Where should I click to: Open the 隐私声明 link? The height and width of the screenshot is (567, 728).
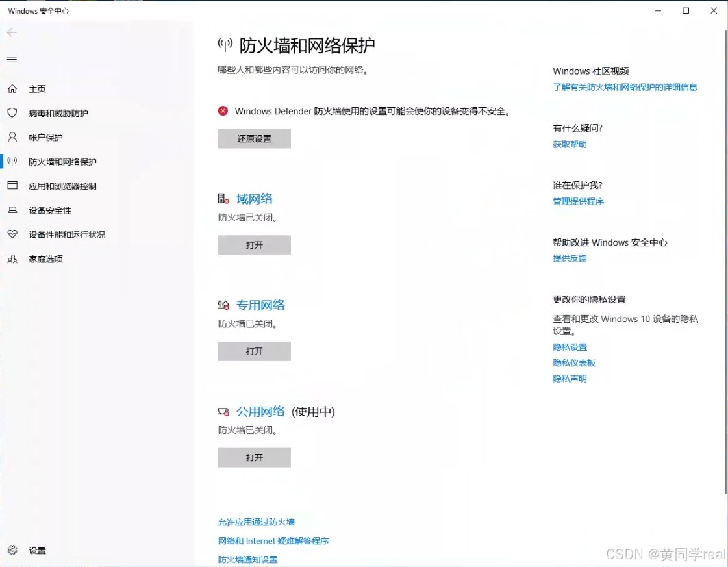(x=570, y=379)
